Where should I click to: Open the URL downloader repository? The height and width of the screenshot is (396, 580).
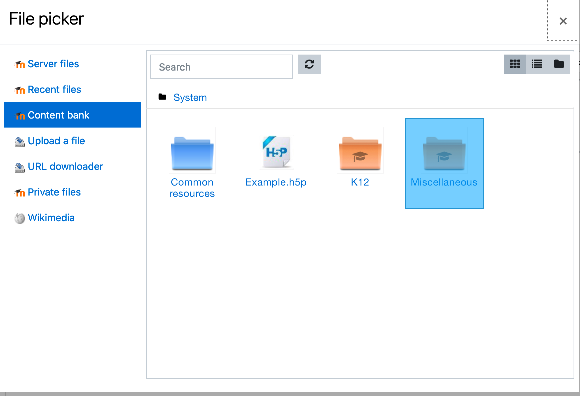tap(65, 166)
